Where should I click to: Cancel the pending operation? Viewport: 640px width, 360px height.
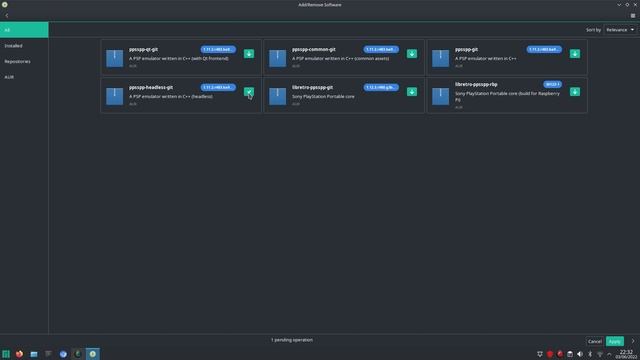(595, 341)
